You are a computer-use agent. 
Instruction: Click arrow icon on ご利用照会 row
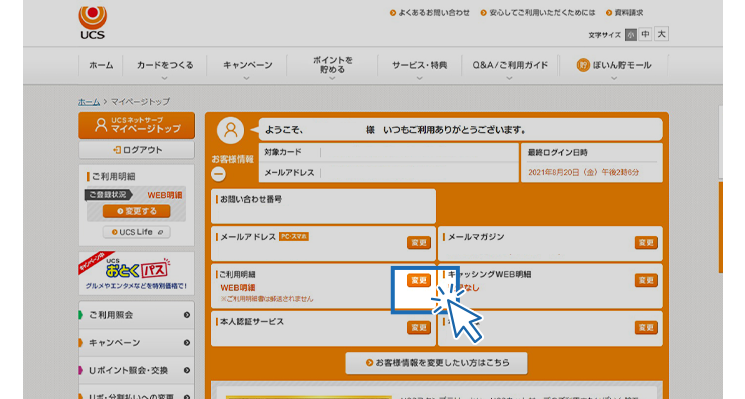(187, 315)
